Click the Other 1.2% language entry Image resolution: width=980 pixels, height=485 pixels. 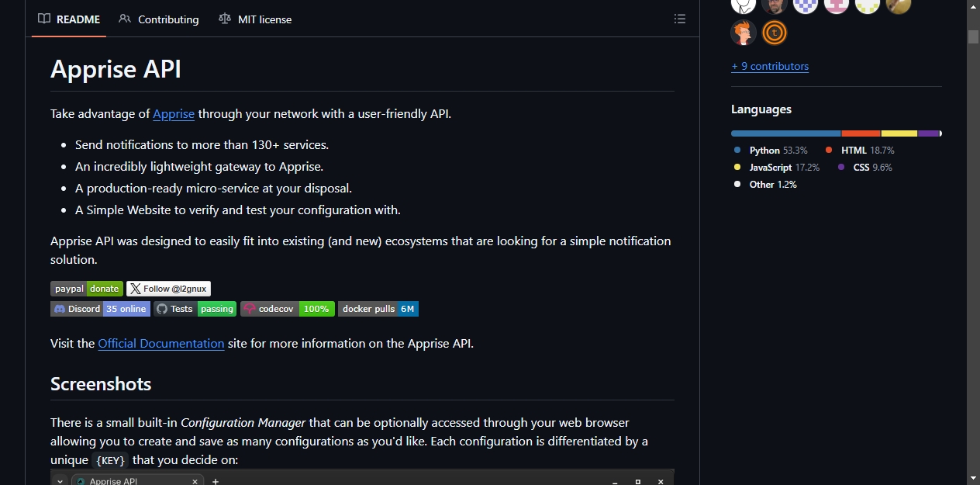[x=765, y=185]
